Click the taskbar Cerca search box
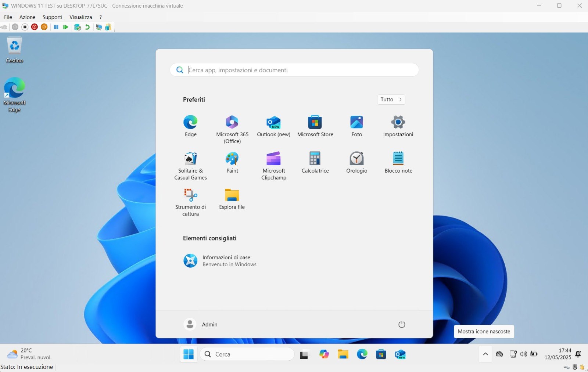The image size is (588, 372). click(247, 354)
